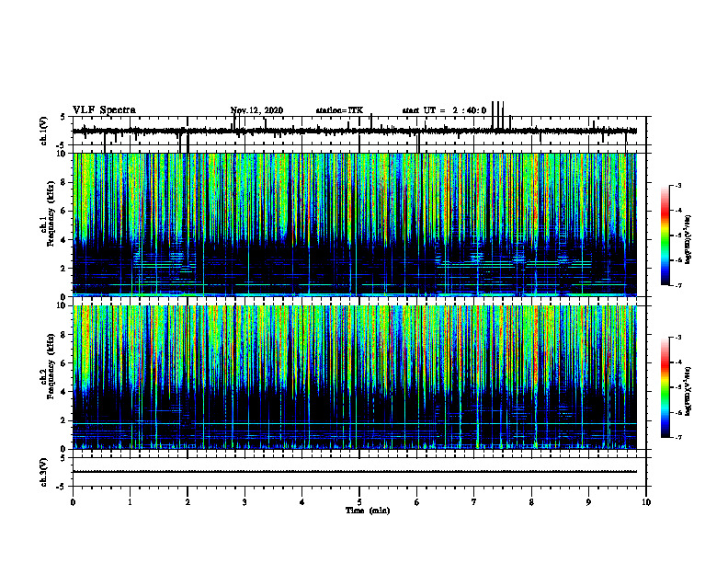Screen dimensions: 728x563
Task: Click the large spike cluster above ch.1 waveform
Action: click(x=497, y=115)
